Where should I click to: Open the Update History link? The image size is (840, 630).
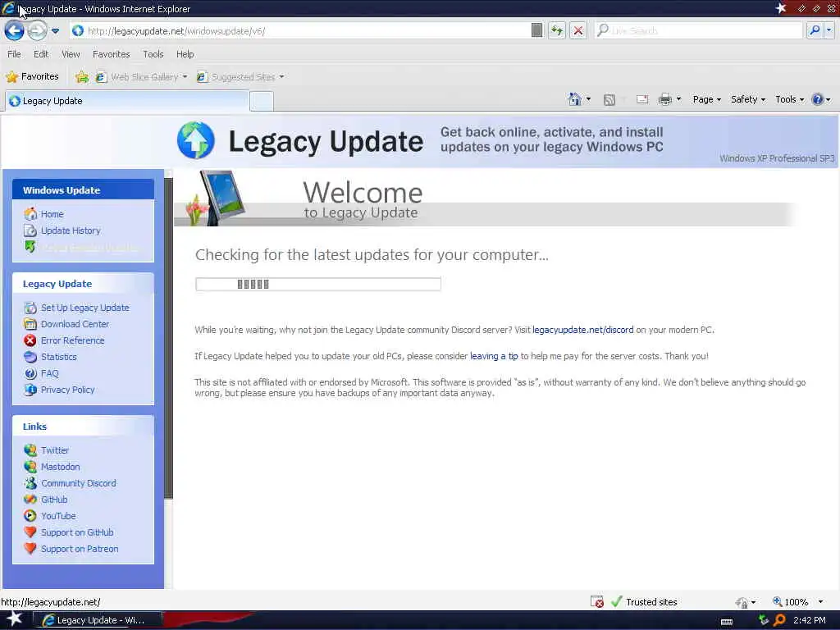[71, 231]
